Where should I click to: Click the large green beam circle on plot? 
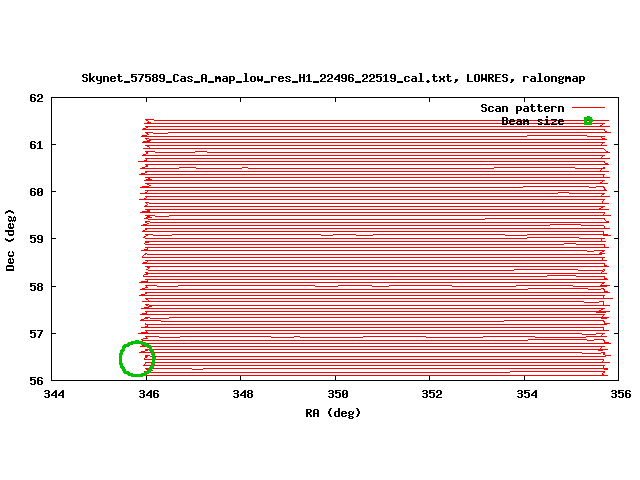pos(137,358)
